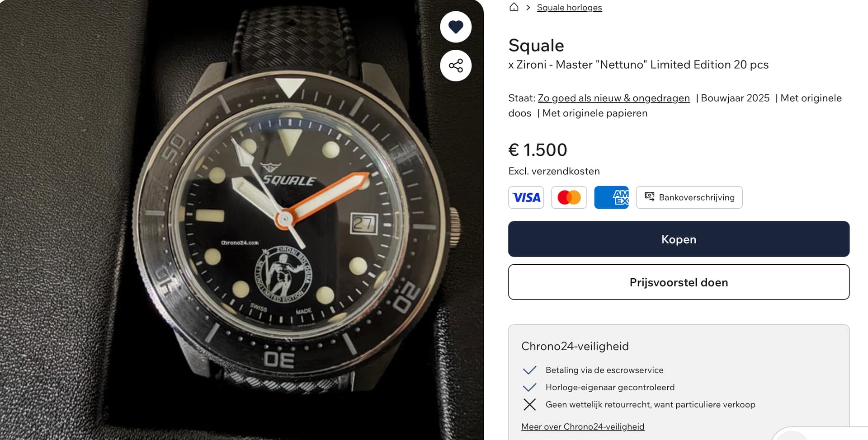Screen dimensions: 868x440
Task: Open the Meer over Chrono24-veiligheid link
Action: [583, 426]
